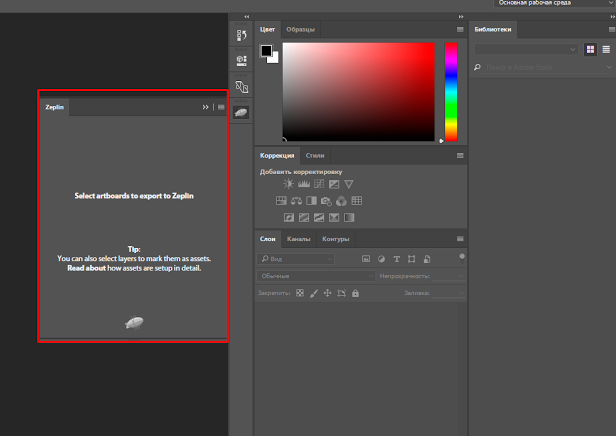Prevent auto-nesting into artboards lock icon
Viewport: 616px width, 436px height.
click(x=341, y=293)
